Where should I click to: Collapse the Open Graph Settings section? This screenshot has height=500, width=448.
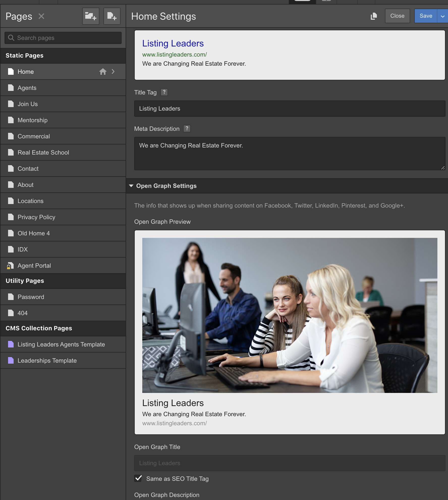(x=131, y=186)
